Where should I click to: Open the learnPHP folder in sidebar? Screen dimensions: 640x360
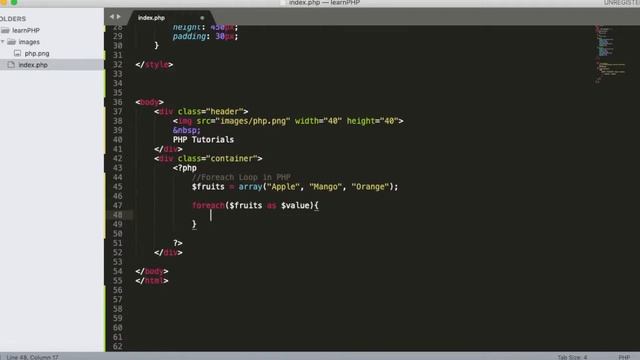25,30
